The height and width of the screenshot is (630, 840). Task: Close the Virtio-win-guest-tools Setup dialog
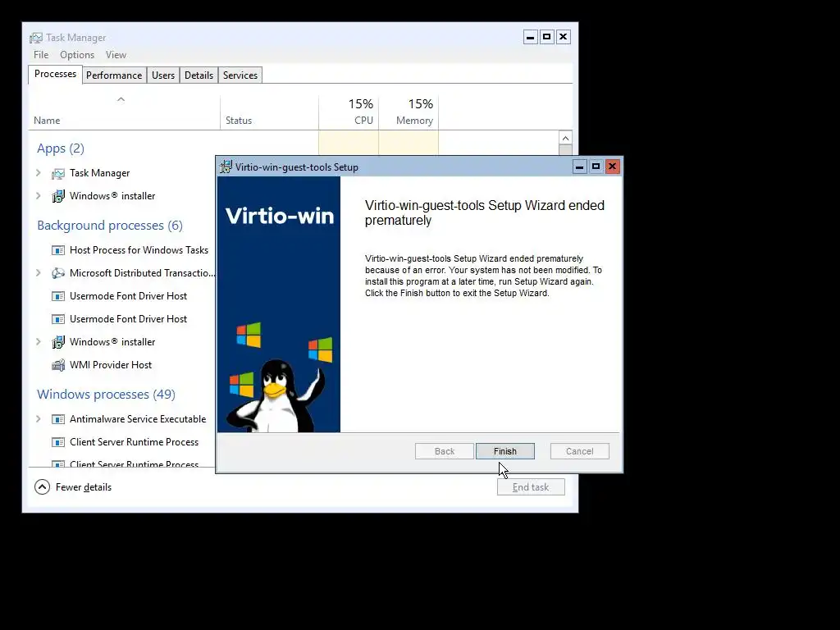(612, 167)
